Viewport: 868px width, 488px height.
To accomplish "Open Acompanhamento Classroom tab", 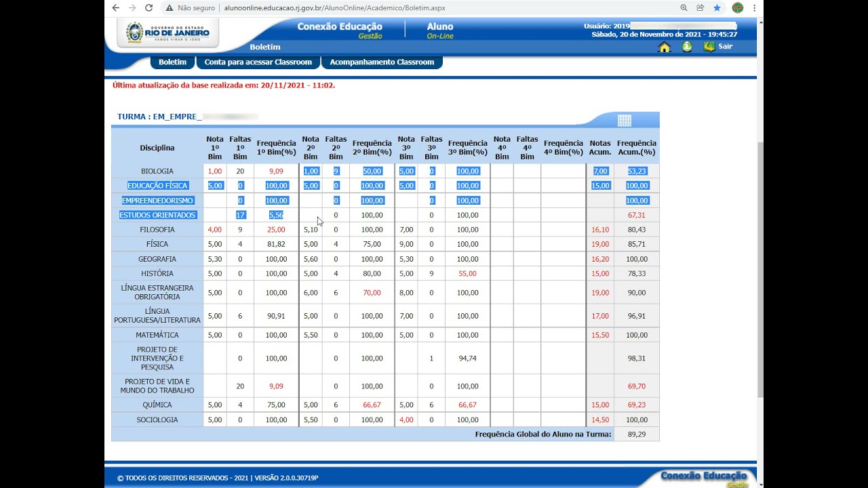I will click(382, 62).
